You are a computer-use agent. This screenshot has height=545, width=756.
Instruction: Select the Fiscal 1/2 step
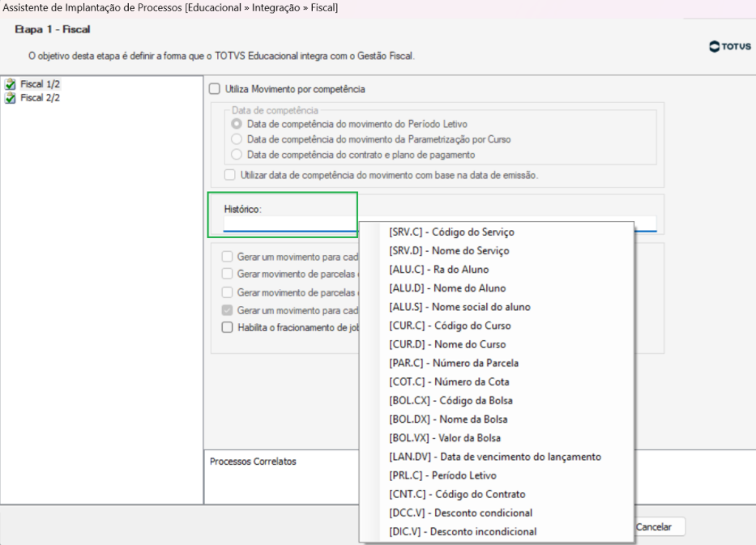40,84
